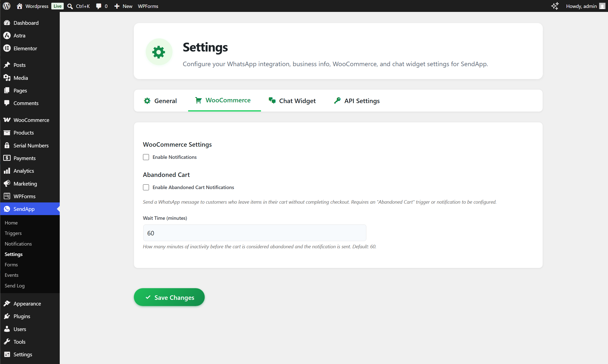Click Howdy, admin account text
The width and height of the screenshot is (608, 364).
point(581,6)
